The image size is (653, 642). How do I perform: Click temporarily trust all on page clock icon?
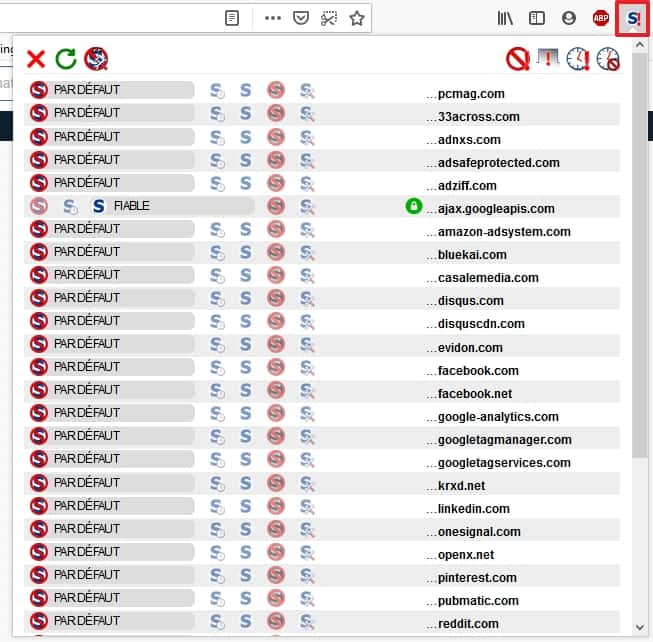[x=578, y=59]
